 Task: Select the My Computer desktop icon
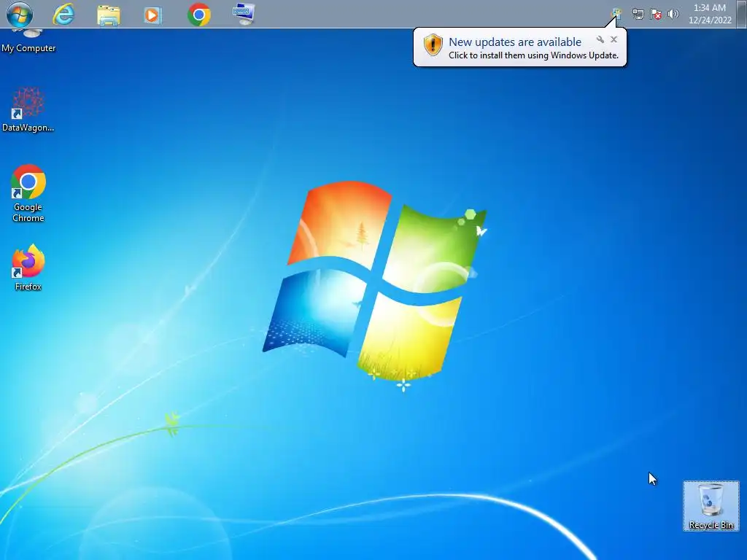click(x=28, y=42)
